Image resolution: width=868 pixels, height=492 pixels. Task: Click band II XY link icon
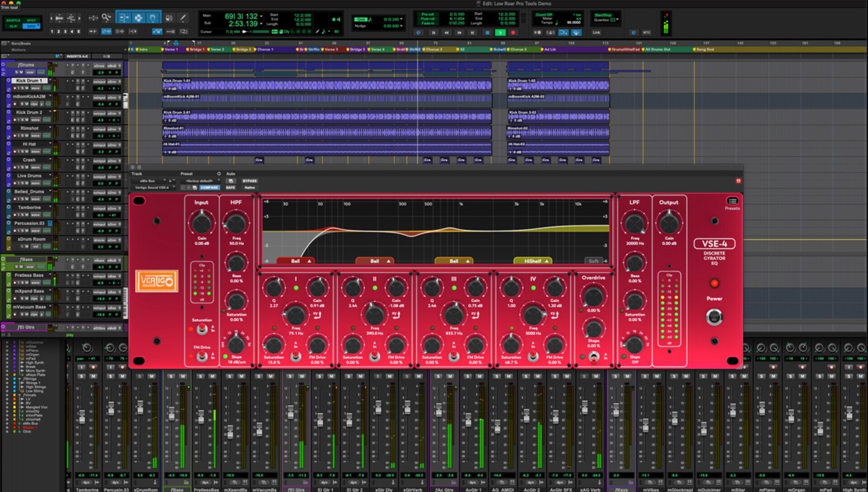(x=396, y=314)
